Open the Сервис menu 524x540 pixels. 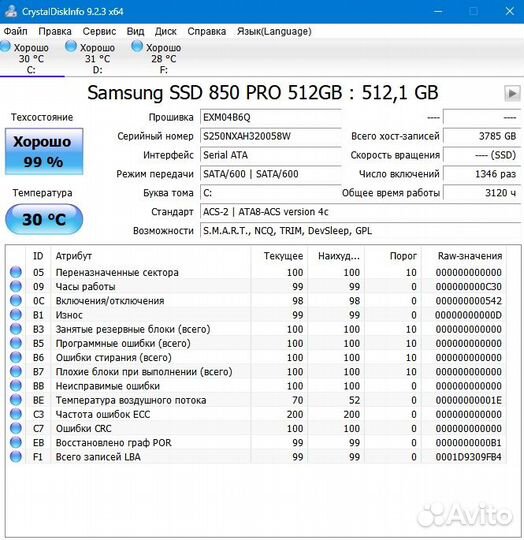[x=99, y=31]
